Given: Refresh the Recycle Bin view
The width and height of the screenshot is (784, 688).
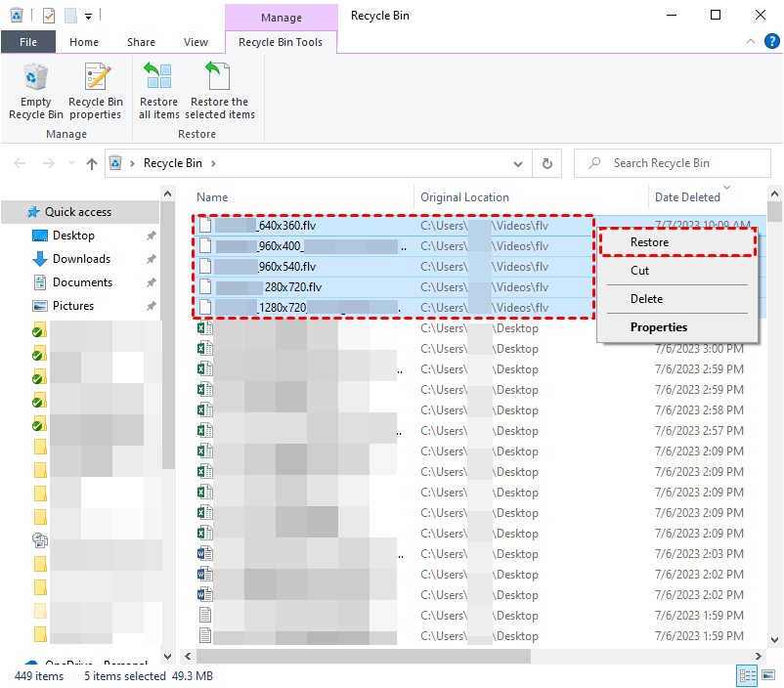Looking at the screenshot, I should (547, 164).
